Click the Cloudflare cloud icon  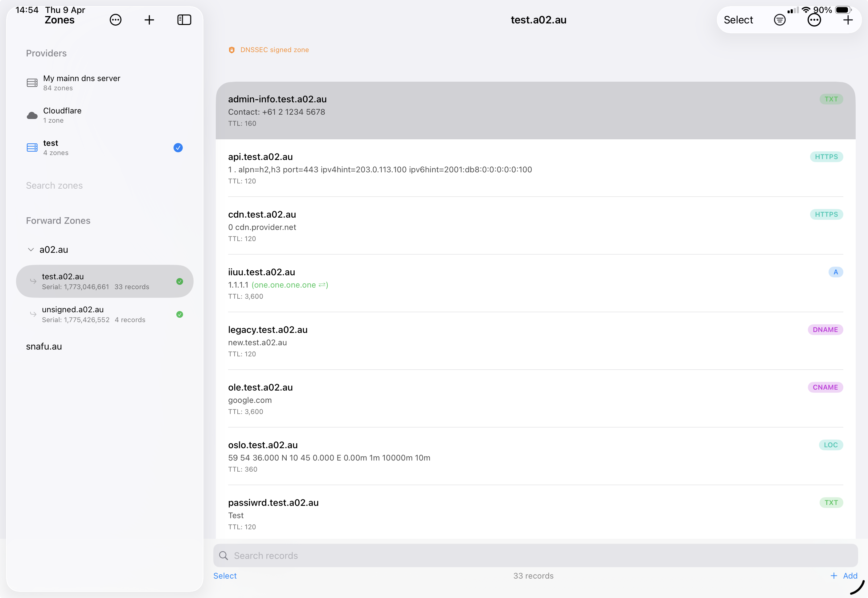click(x=32, y=115)
